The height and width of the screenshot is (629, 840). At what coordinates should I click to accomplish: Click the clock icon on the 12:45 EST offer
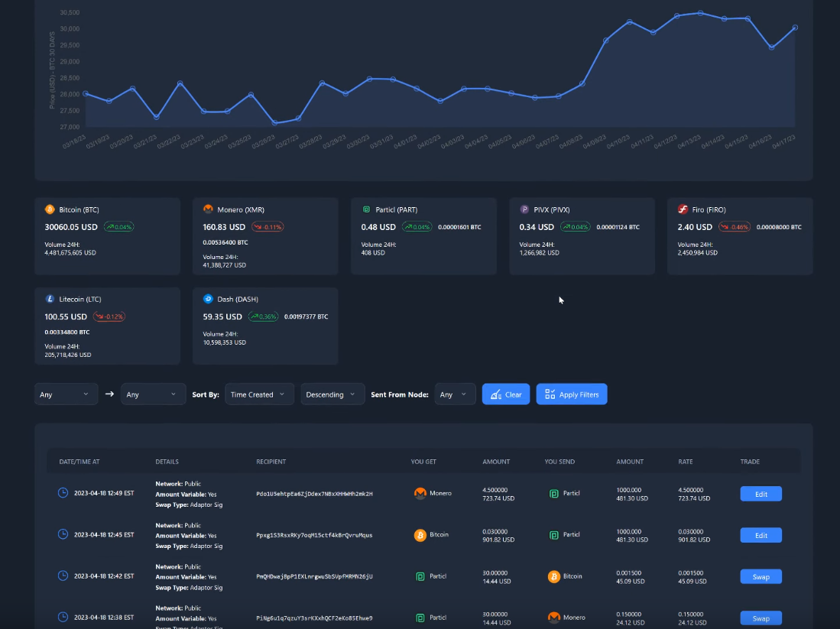63,534
